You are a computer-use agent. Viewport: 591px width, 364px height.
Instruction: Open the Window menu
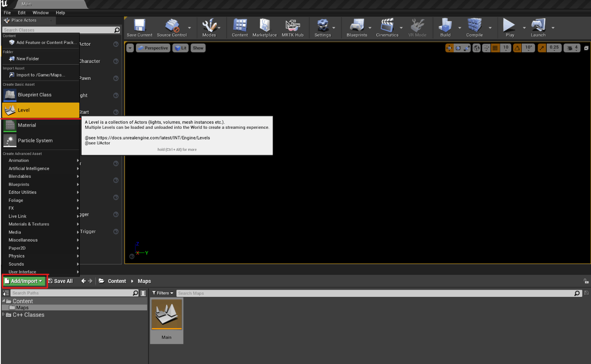(41, 12)
